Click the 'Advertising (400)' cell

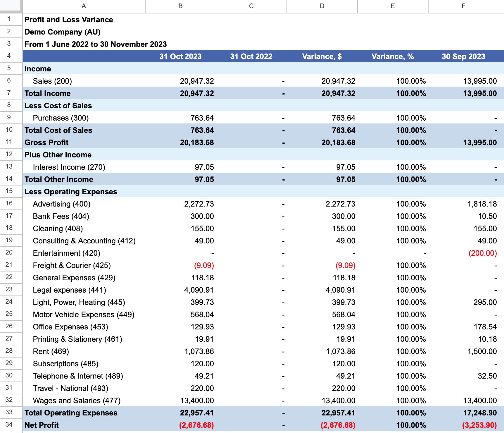click(x=84, y=204)
